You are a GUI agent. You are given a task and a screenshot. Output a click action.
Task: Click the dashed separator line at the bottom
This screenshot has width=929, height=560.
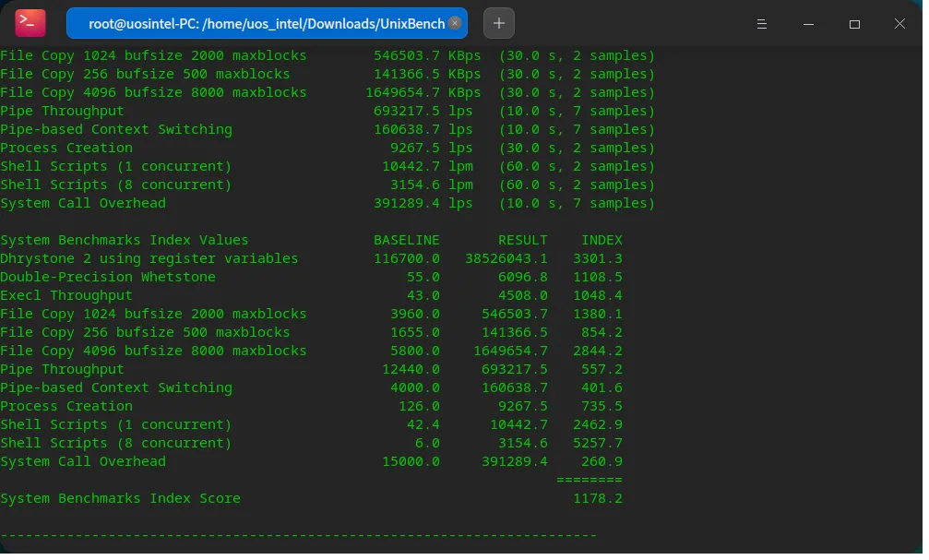(x=298, y=535)
